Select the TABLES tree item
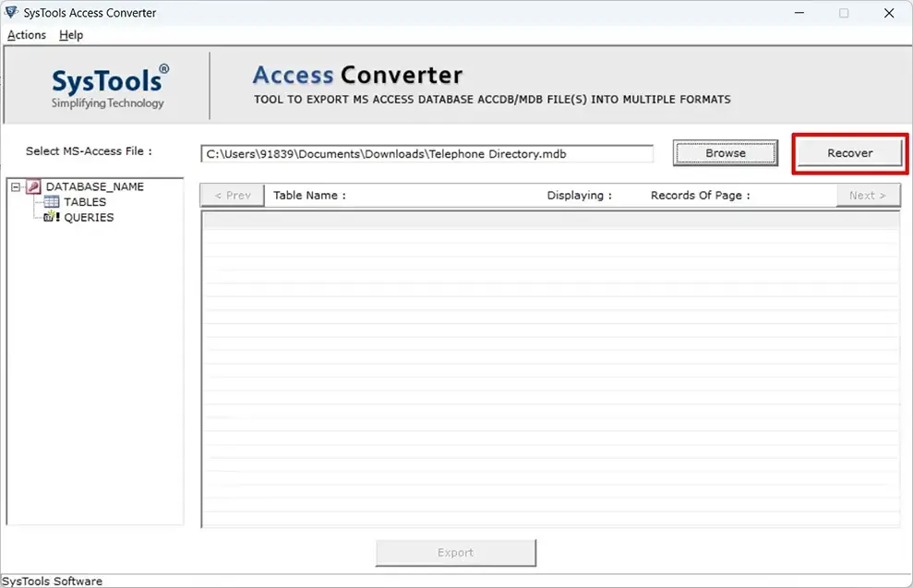This screenshot has width=913, height=588. click(x=85, y=202)
